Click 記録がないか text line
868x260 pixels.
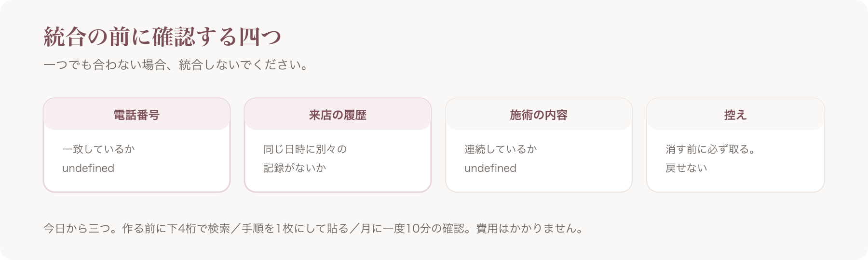point(295,168)
